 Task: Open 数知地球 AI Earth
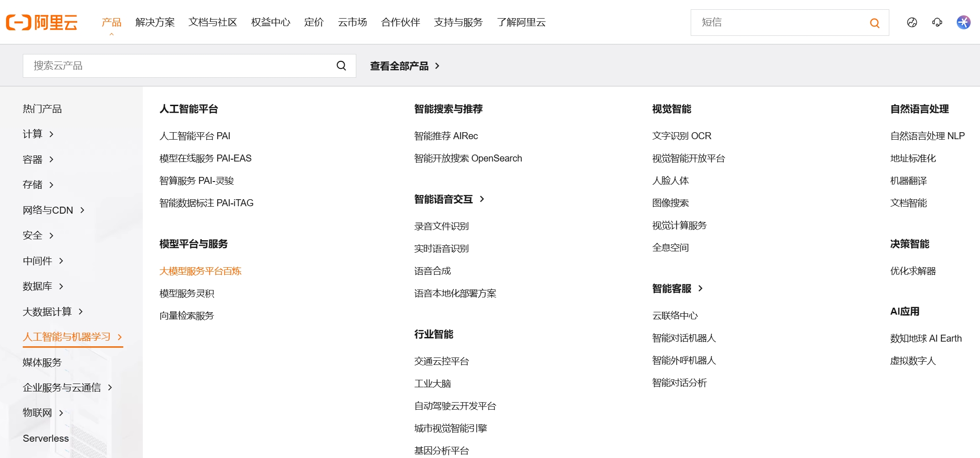point(926,338)
